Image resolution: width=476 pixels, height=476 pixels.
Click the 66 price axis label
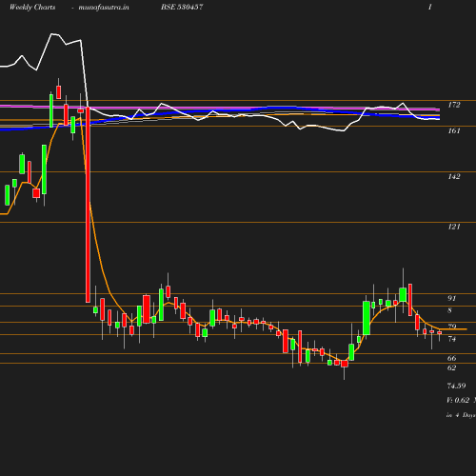pos(451,358)
